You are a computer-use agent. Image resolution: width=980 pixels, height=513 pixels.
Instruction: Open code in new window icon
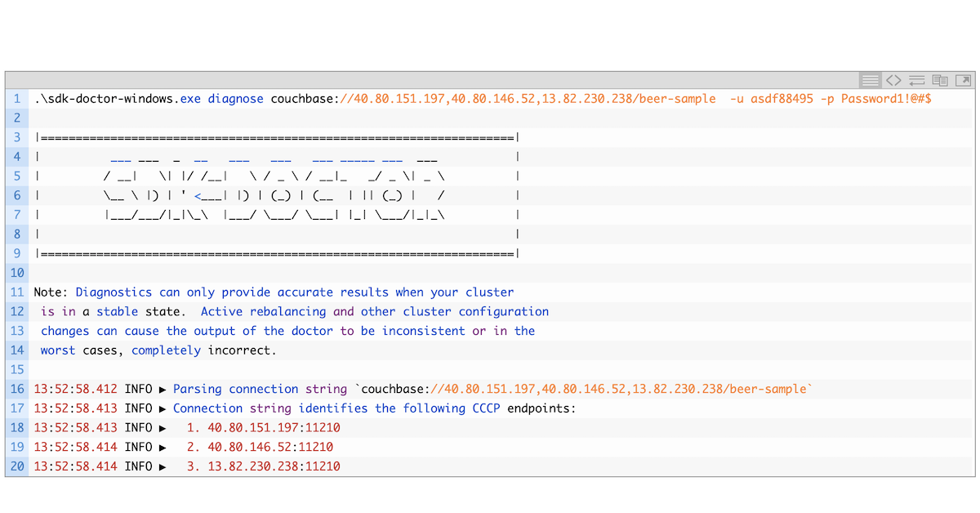coord(964,80)
